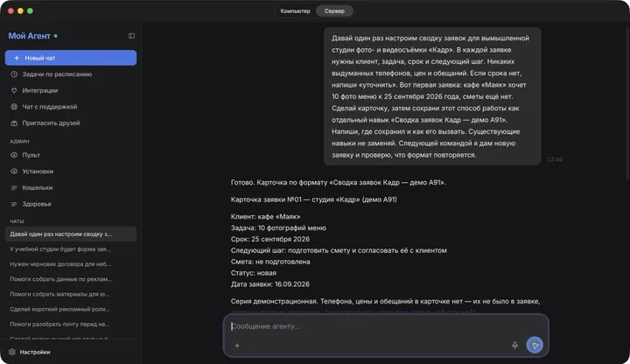The width and height of the screenshot is (630, 364).
Task: Click macOS yellow minimize window button
Action: 20,10
